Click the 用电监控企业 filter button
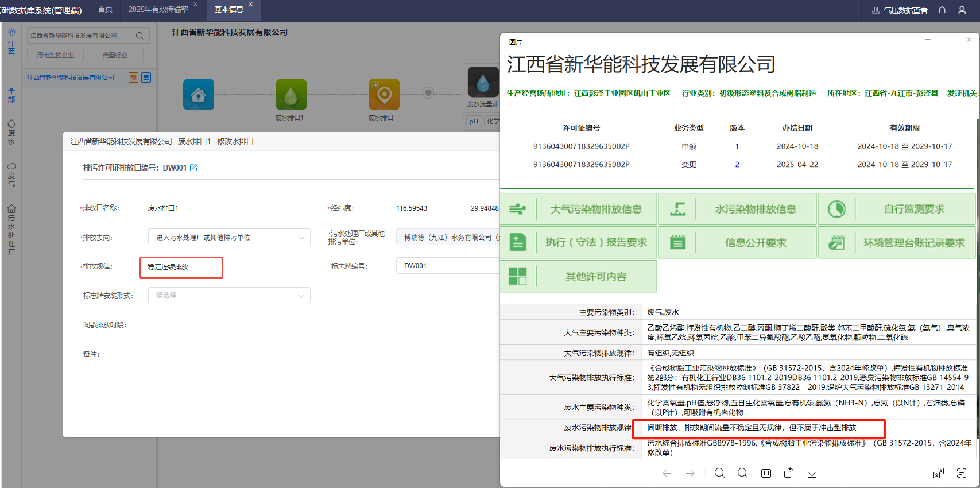980x488 pixels. click(56, 55)
